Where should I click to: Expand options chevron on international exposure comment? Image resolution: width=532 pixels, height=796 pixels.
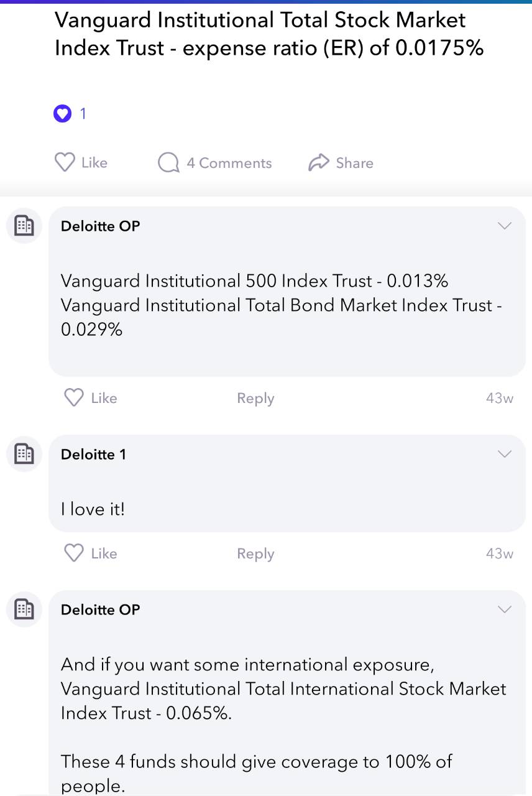pos(505,609)
